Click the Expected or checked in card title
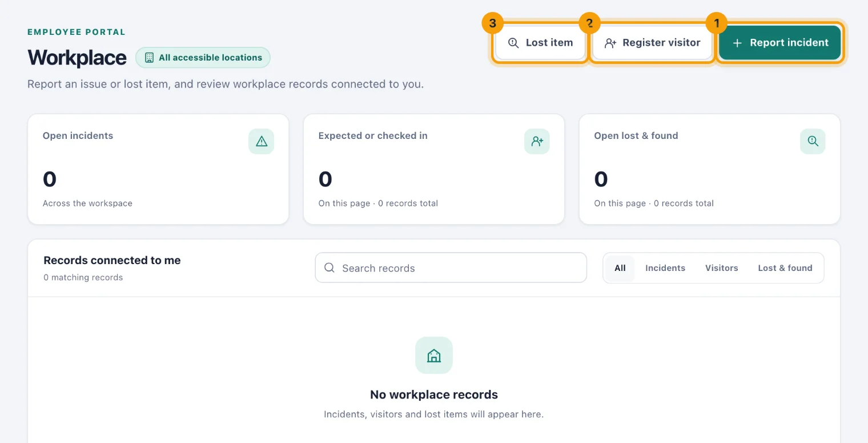Viewport: 868px width, 443px height. [x=373, y=135]
